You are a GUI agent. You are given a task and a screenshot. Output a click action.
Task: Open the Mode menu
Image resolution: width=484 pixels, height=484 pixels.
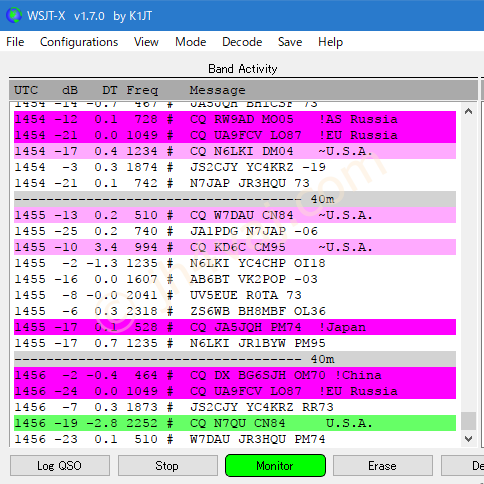coord(191,42)
